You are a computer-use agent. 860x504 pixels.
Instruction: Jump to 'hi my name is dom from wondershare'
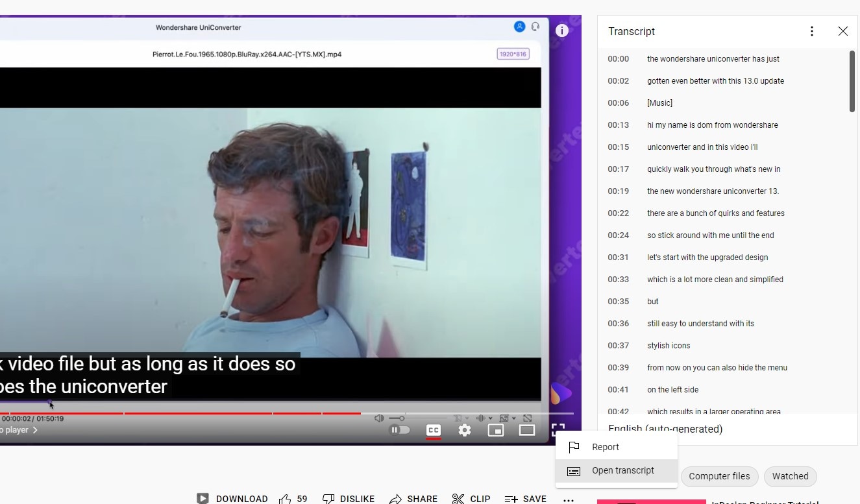pos(723,125)
